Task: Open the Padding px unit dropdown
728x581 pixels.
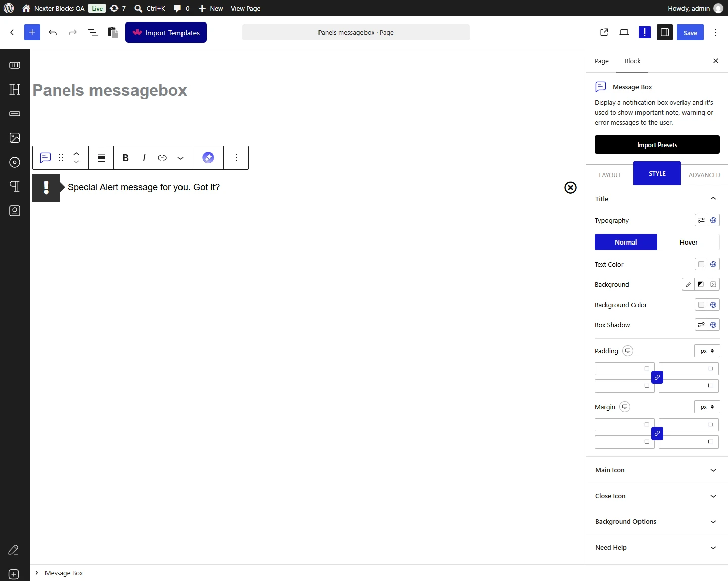Action: point(707,351)
